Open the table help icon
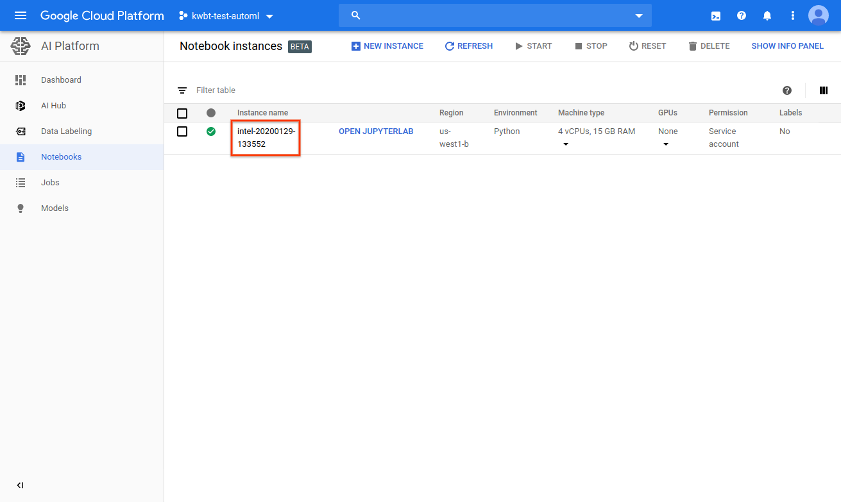Screen dimensions: 841x504 coord(787,90)
